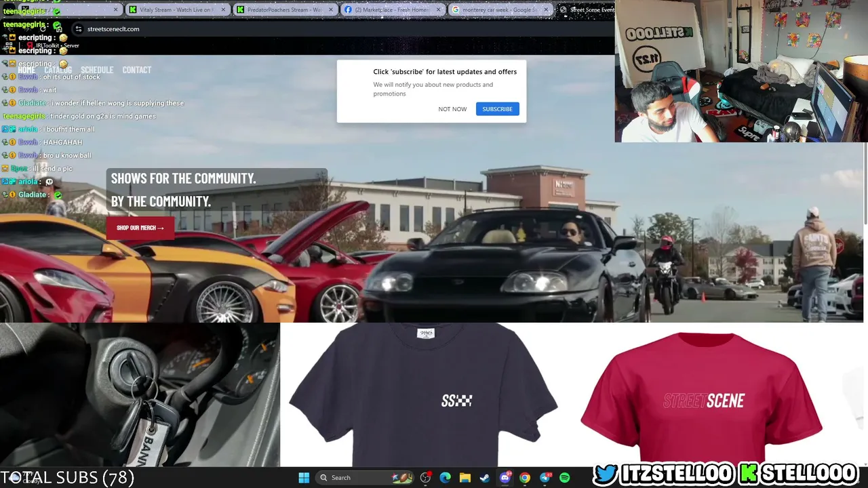
Task: Open Spotify from the taskbar
Action: tap(565, 478)
